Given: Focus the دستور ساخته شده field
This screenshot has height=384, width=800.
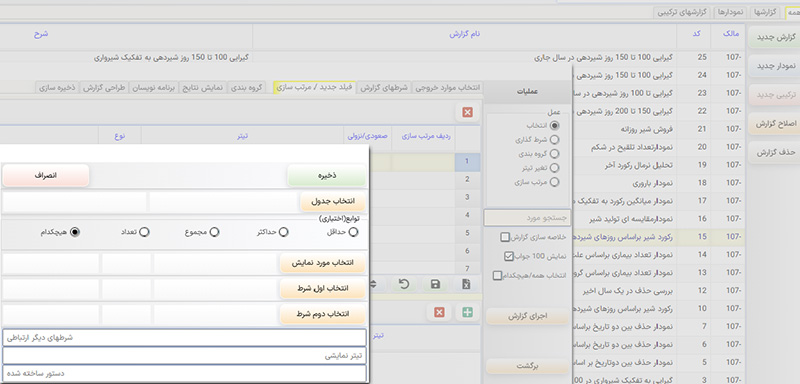Looking at the screenshot, I should [184, 373].
